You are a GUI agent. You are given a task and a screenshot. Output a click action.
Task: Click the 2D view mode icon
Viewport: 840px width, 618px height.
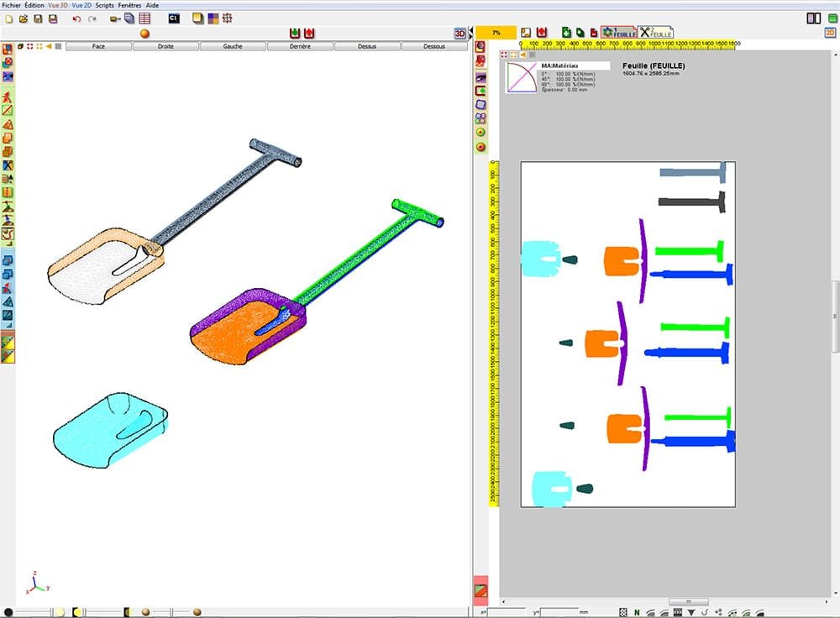coord(830,33)
